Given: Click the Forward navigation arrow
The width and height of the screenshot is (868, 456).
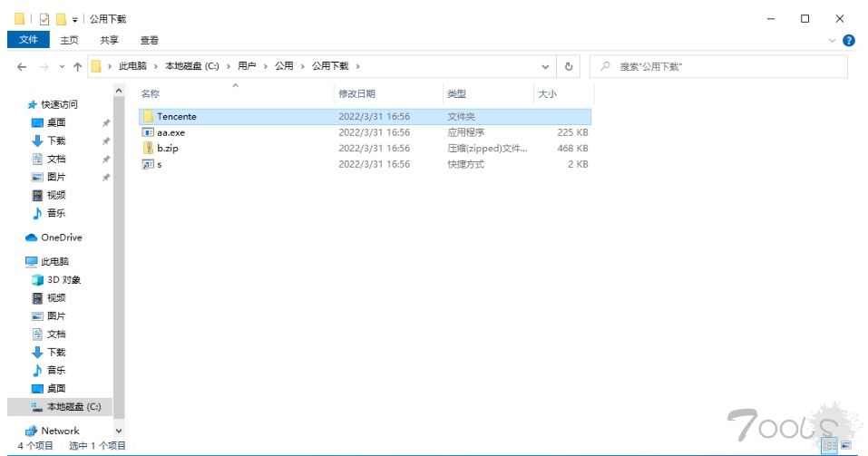Looking at the screenshot, I should tap(44, 67).
